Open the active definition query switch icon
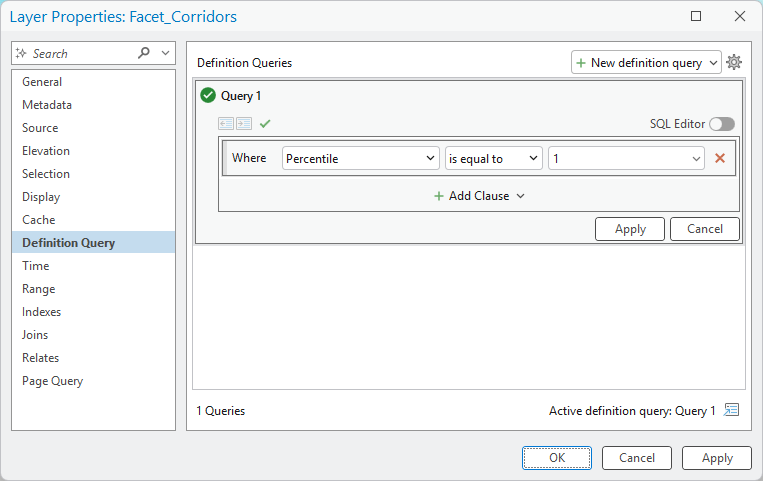This screenshot has width=763, height=481. (731, 410)
